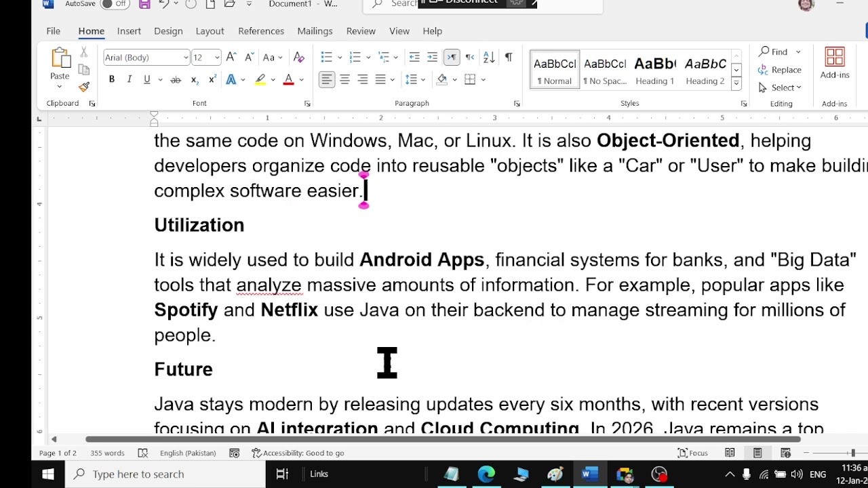Increase the paragraph indent
Image resolution: width=868 pixels, height=488 pixels.
433,58
